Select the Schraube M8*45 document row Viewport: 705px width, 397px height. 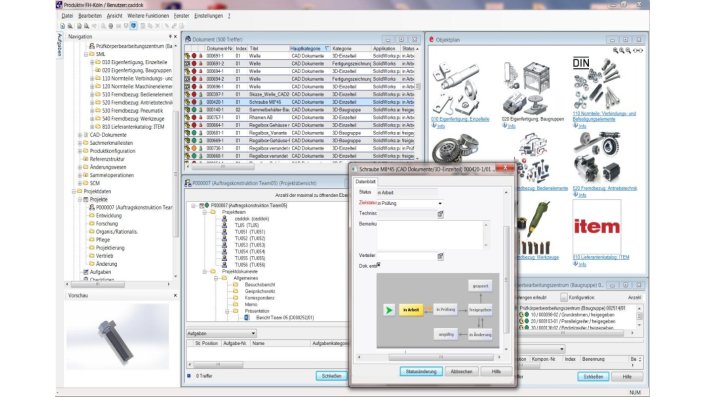299,102
